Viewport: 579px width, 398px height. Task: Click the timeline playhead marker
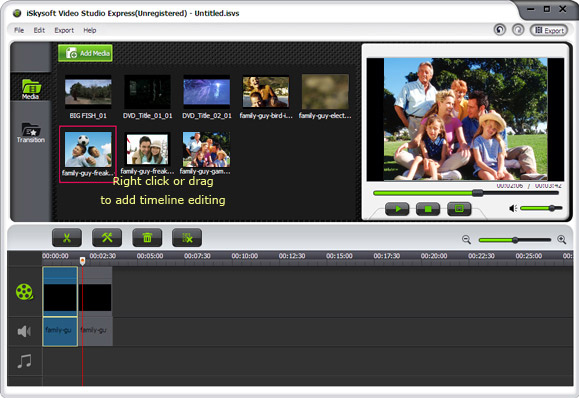click(x=82, y=261)
